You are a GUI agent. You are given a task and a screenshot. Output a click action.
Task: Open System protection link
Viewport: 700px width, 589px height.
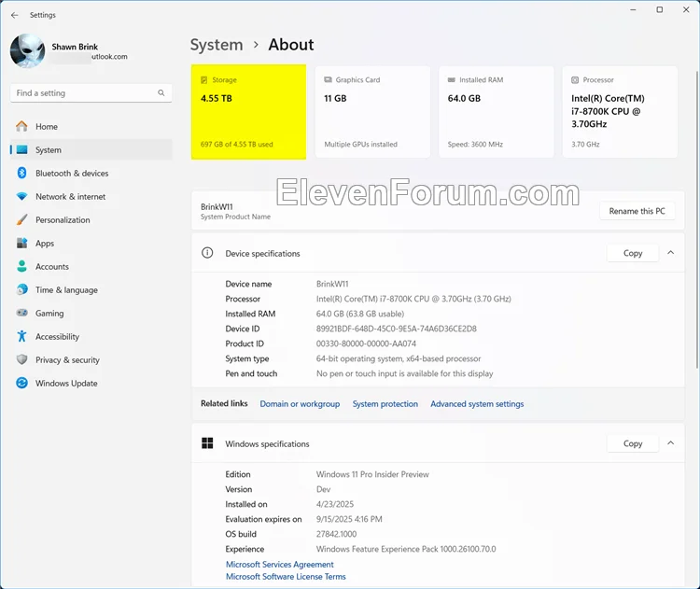click(385, 404)
